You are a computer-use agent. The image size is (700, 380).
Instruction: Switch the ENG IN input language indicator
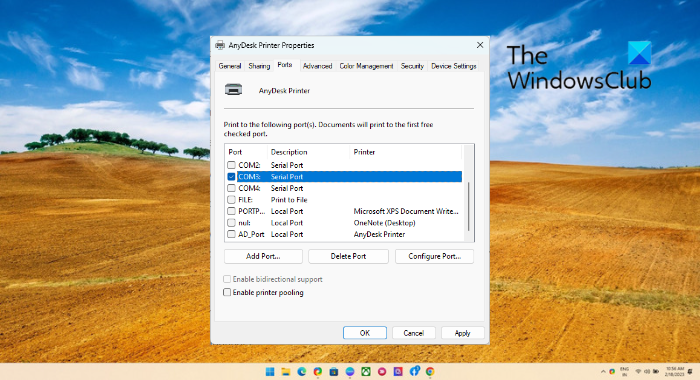coord(625,372)
